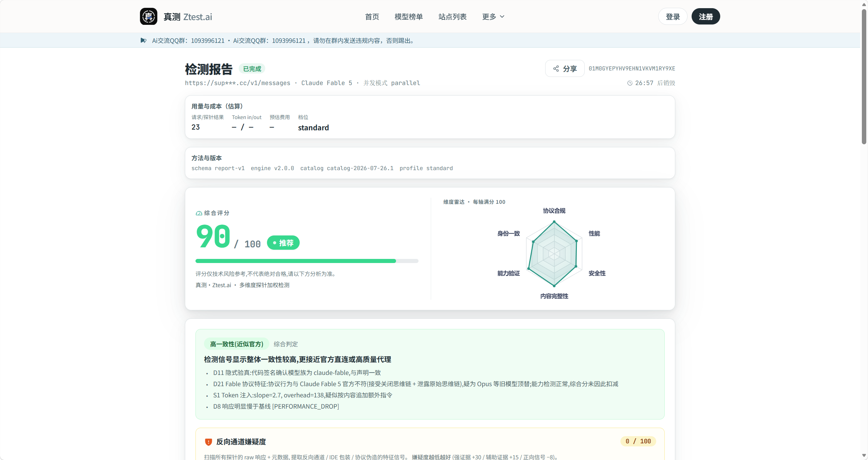Click the overall score progress bar
Screen dimensions: 868x460
point(307,261)
